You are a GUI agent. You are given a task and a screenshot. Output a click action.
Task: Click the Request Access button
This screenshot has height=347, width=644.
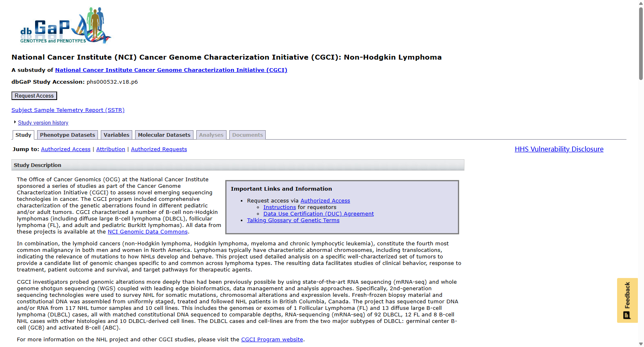[x=34, y=96]
